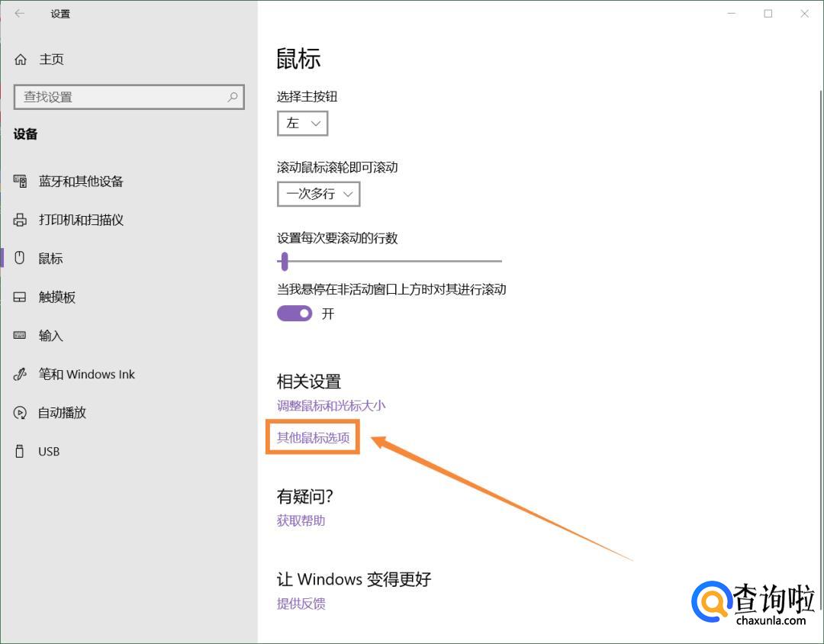
Task: Click the 设备 category heading
Action: click(25, 134)
